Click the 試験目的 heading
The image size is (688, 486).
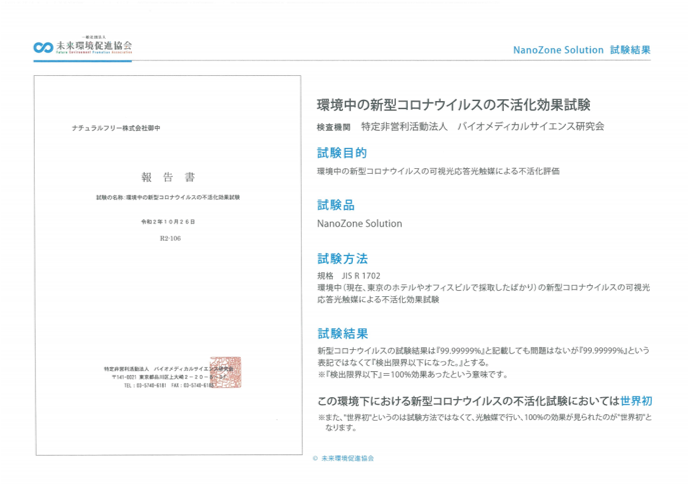pos(342,153)
